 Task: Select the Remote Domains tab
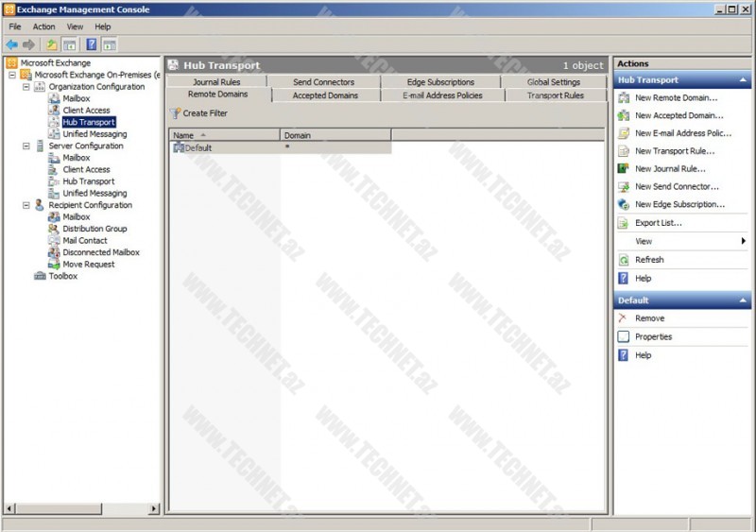tap(218, 94)
